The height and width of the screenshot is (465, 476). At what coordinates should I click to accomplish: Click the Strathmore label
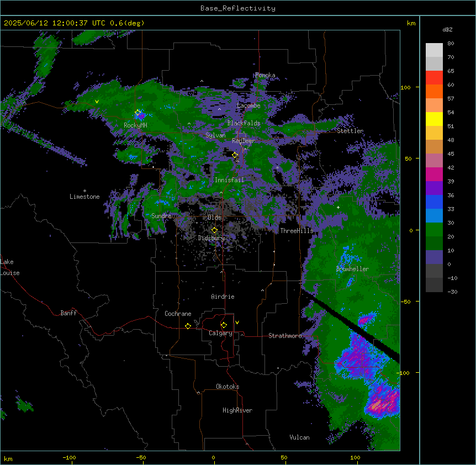point(285,336)
